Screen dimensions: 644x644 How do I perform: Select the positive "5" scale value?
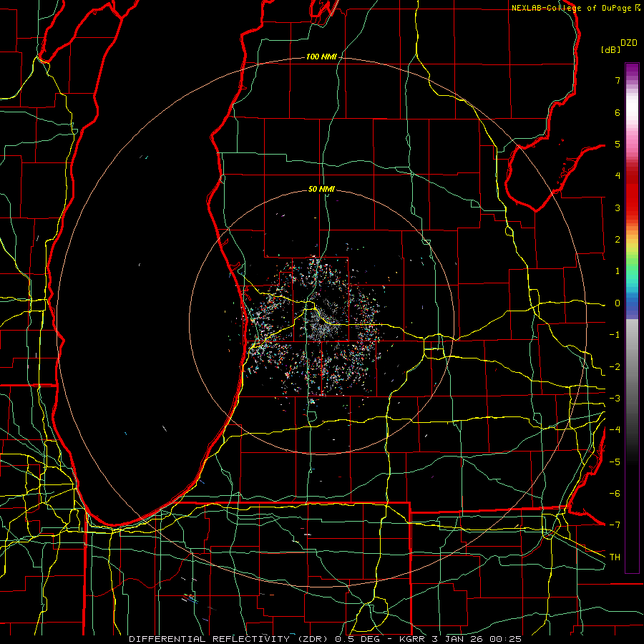click(x=618, y=144)
